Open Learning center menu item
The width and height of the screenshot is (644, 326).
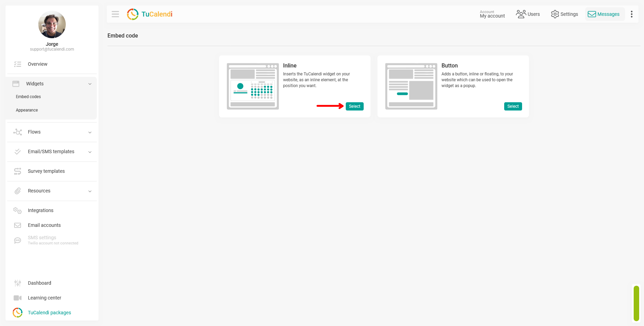[x=44, y=298]
